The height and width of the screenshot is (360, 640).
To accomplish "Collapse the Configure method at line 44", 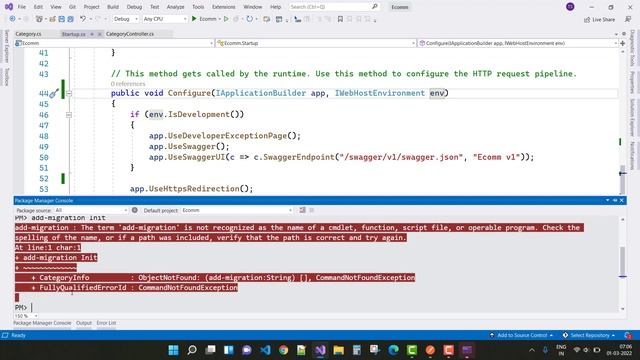I will pyautogui.click(x=69, y=93).
